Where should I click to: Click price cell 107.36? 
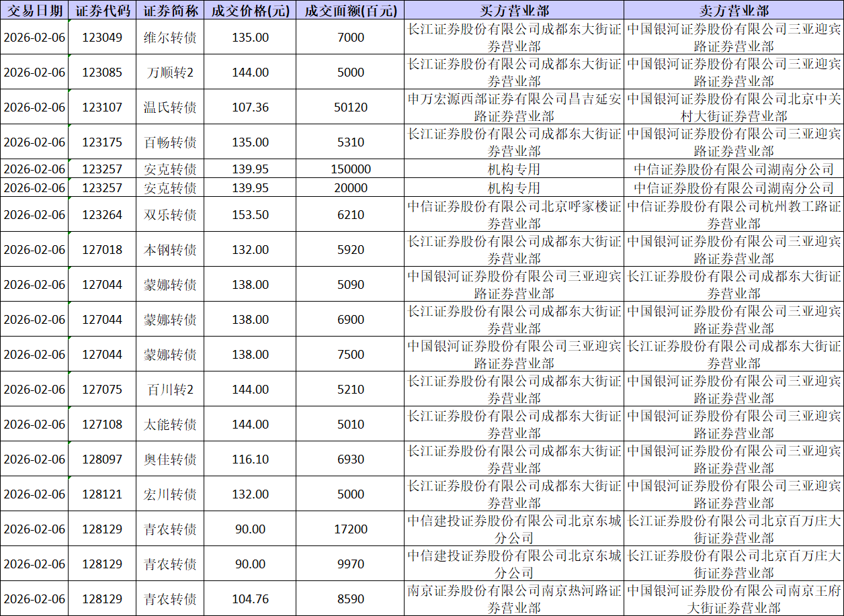click(250, 107)
